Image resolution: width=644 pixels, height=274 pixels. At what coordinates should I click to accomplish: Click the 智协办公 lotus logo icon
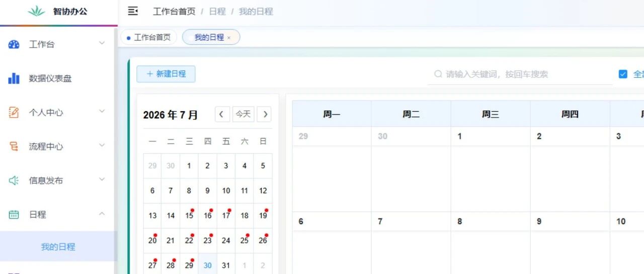pyautogui.click(x=36, y=11)
